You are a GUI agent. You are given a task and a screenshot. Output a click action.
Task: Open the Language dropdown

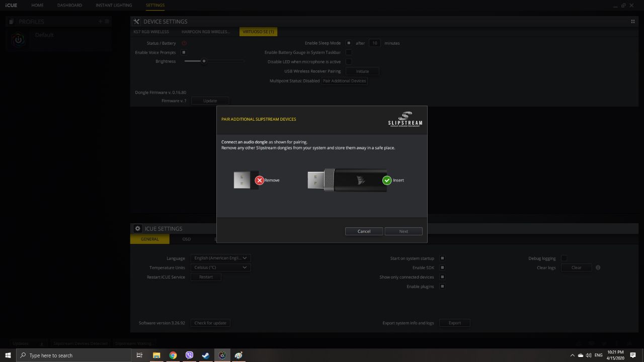click(x=220, y=258)
